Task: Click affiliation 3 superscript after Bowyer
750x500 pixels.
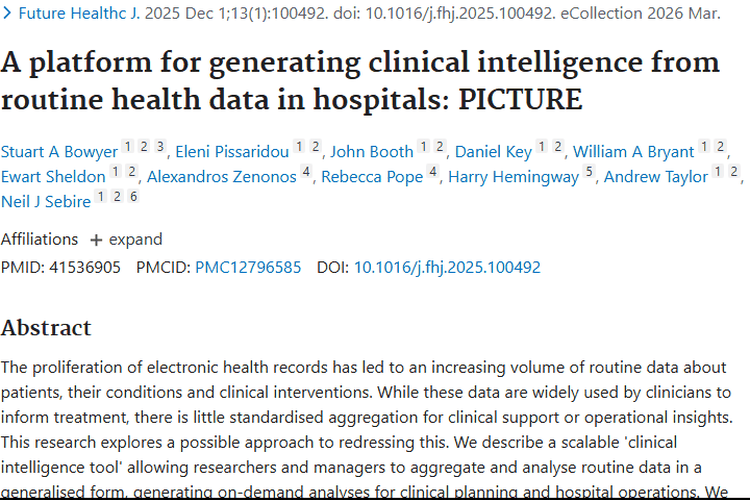Action: pos(160,148)
